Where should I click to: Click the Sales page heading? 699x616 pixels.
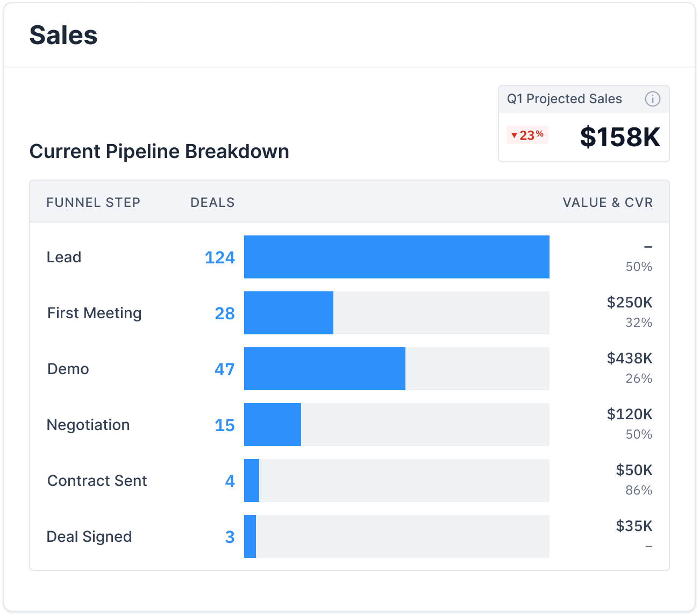click(x=63, y=35)
